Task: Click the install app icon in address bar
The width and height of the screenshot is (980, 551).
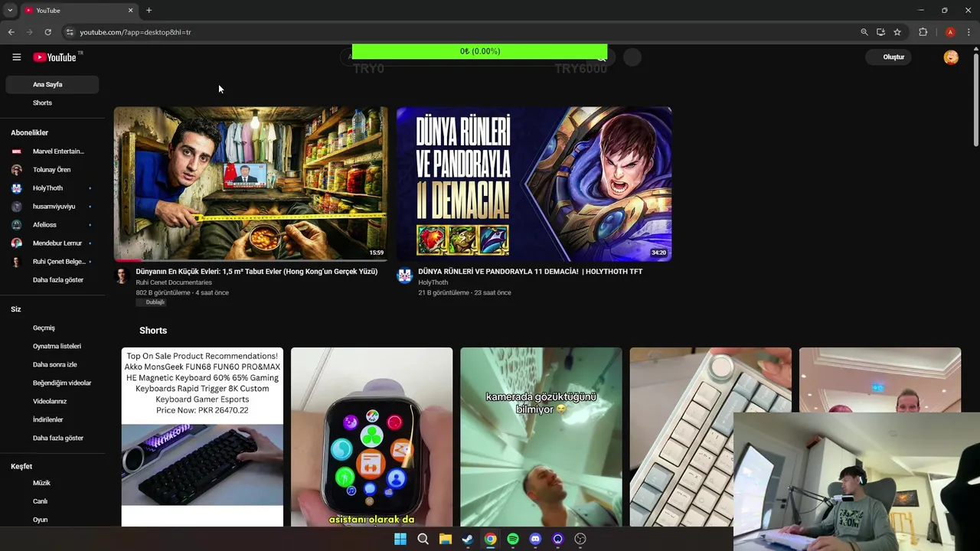Action: coord(880,32)
